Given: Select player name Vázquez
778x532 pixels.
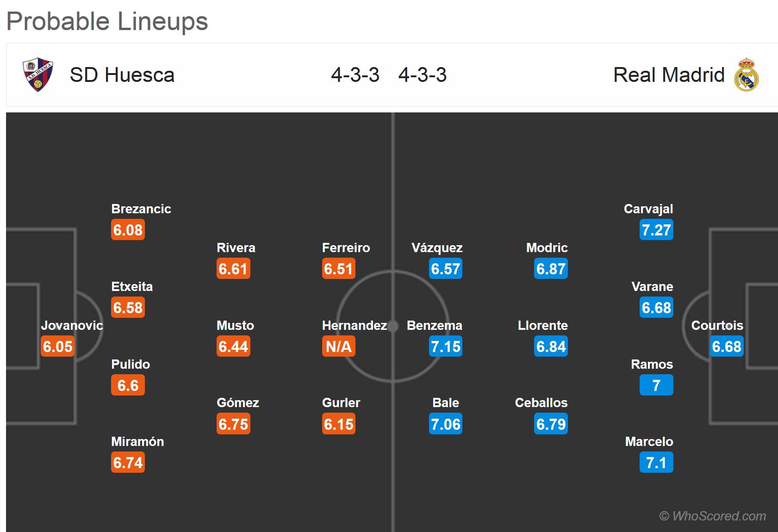Looking at the screenshot, I should (437, 247).
